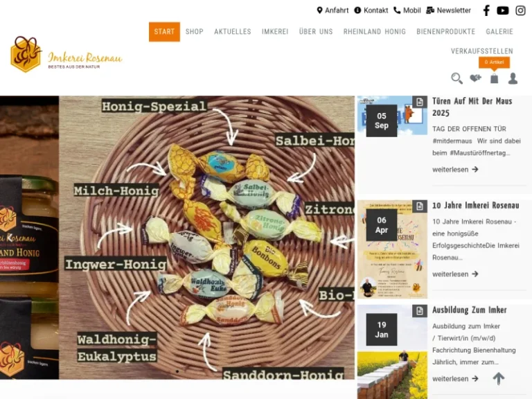The width and height of the screenshot is (532, 399).
Task: Open the Anfahrt directions link
Action: (332, 10)
